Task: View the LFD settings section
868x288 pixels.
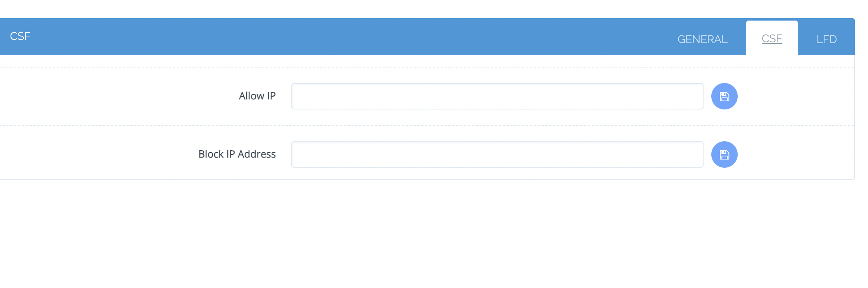Action: click(826, 39)
